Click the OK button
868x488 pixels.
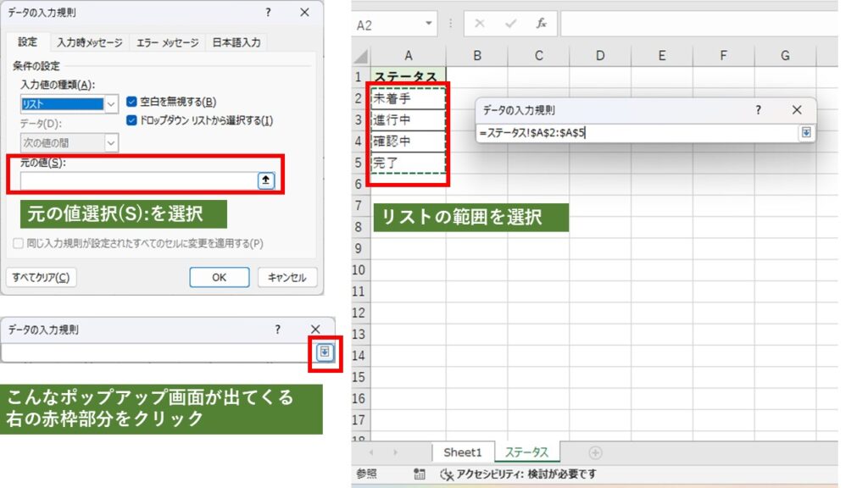pos(219,277)
